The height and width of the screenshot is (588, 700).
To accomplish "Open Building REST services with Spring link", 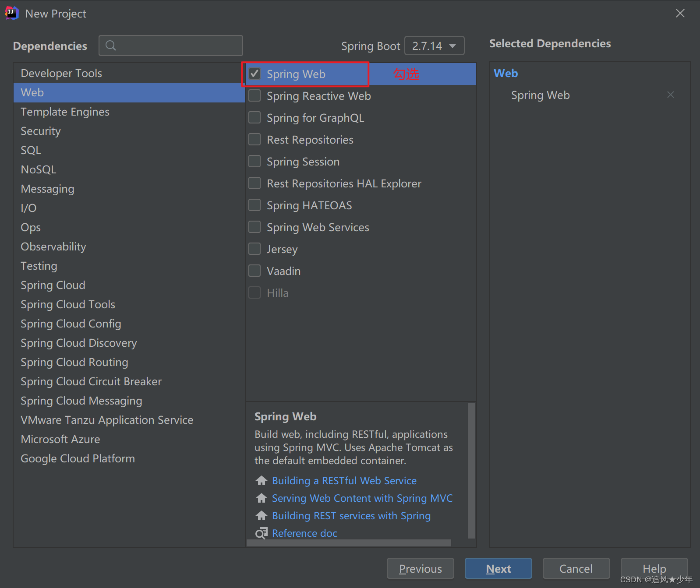I will pyautogui.click(x=351, y=516).
